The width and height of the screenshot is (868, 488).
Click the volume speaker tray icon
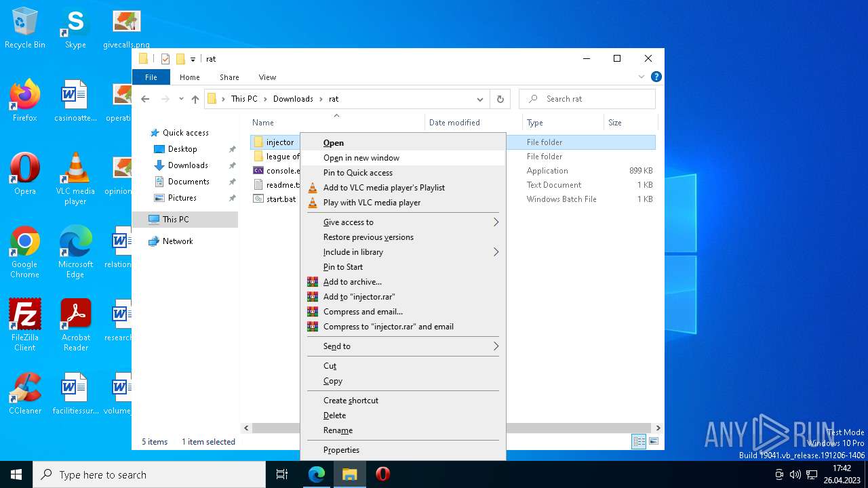coord(795,474)
